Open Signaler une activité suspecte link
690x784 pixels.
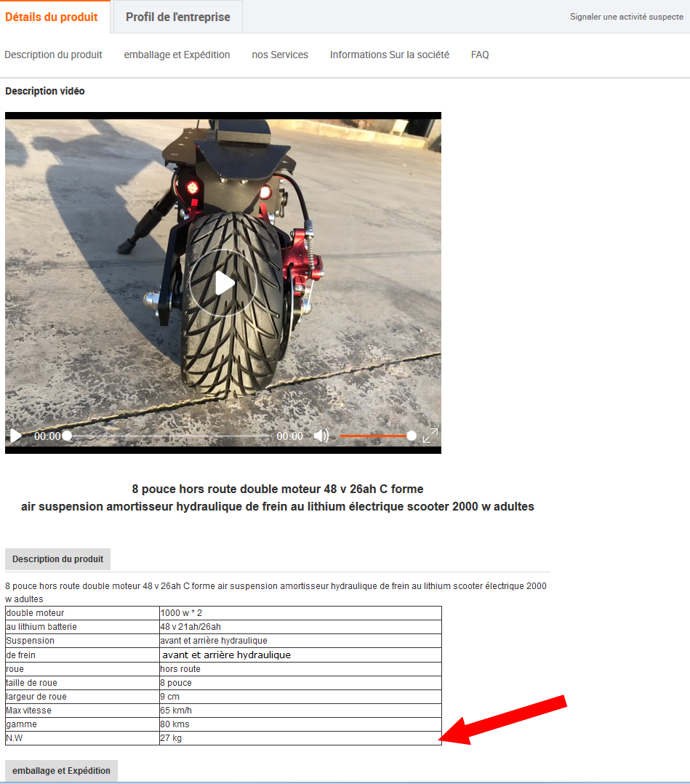[x=627, y=17]
